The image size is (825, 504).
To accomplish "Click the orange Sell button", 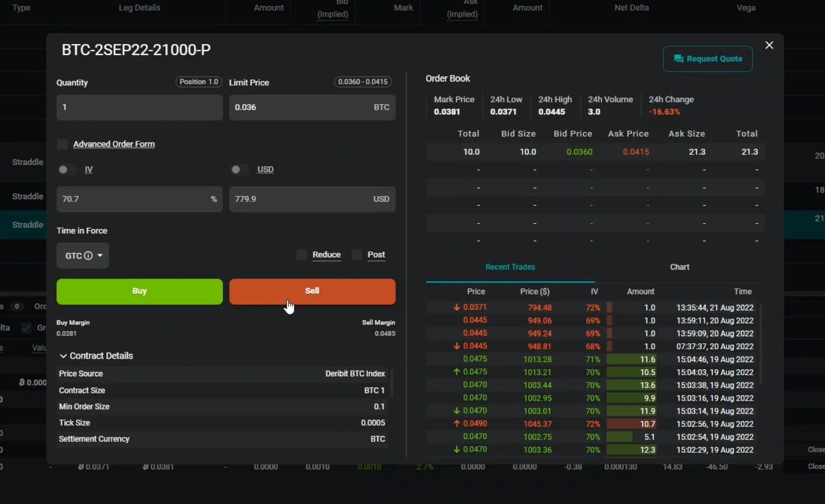I will pos(312,291).
